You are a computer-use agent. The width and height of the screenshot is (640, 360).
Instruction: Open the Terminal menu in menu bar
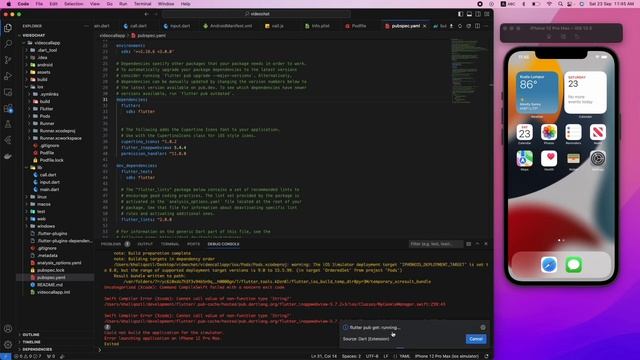(x=142, y=4)
